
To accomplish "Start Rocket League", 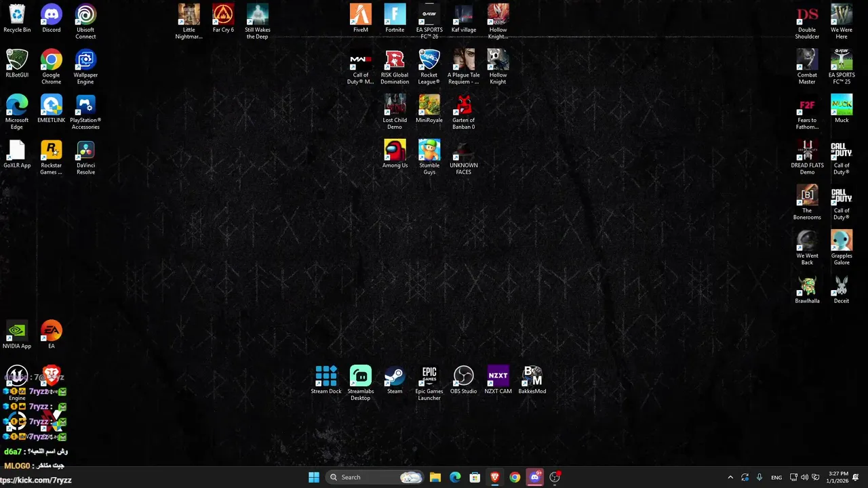I will (x=429, y=67).
